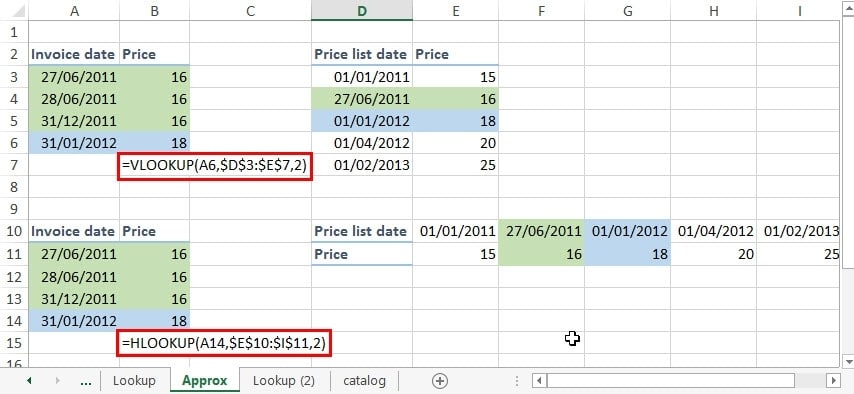Select column A header
Viewport: 854px width, 394px height.
pos(74,10)
